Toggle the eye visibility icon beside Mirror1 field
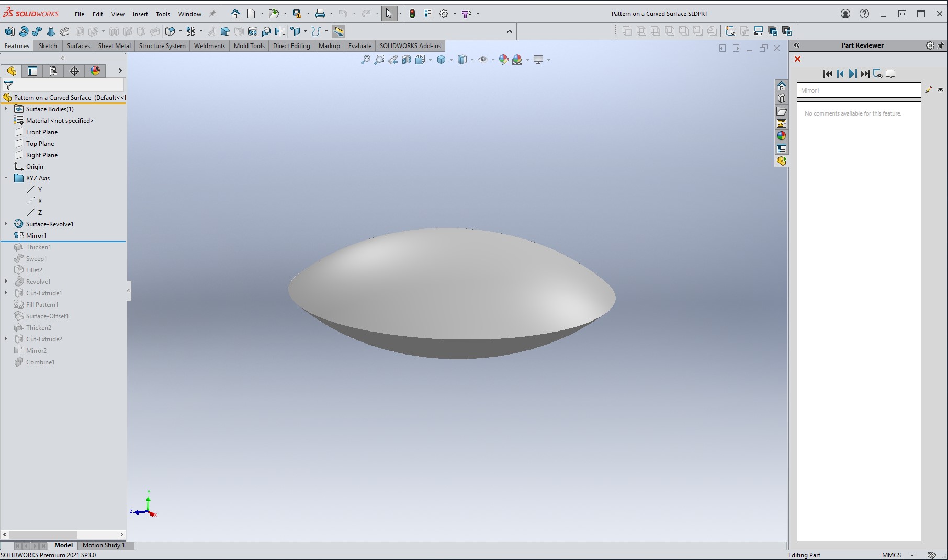This screenshot has height=560, width=948. click(940, 90)
